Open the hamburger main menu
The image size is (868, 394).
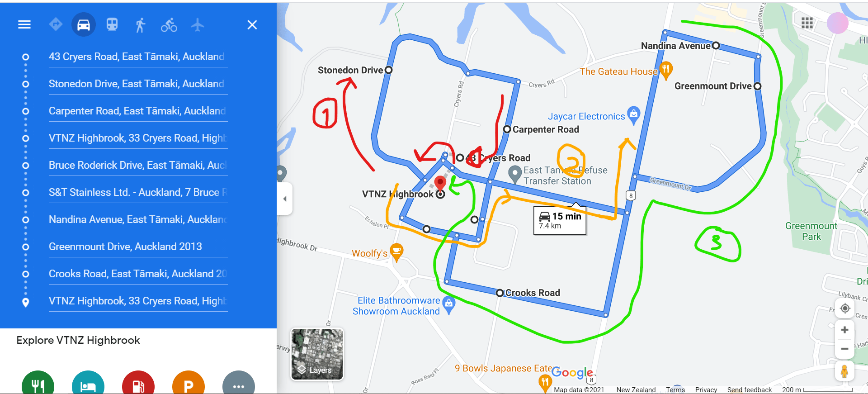[x=24, y=24]
